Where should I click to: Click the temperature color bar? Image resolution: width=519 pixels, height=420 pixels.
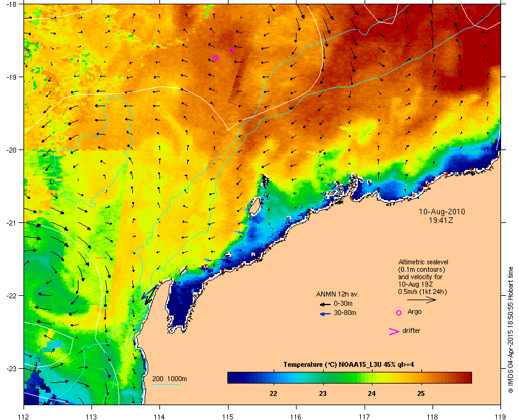coord(350,377)
